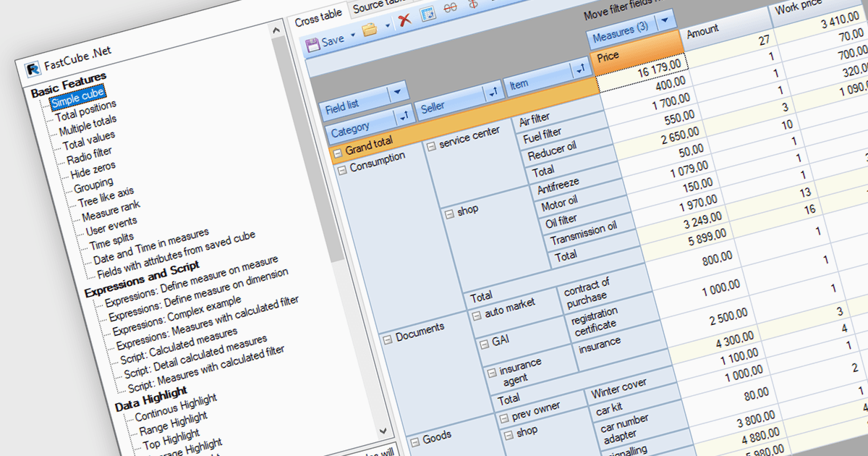Open the Measure rank example
868x456 pixels.
point(111,211)
